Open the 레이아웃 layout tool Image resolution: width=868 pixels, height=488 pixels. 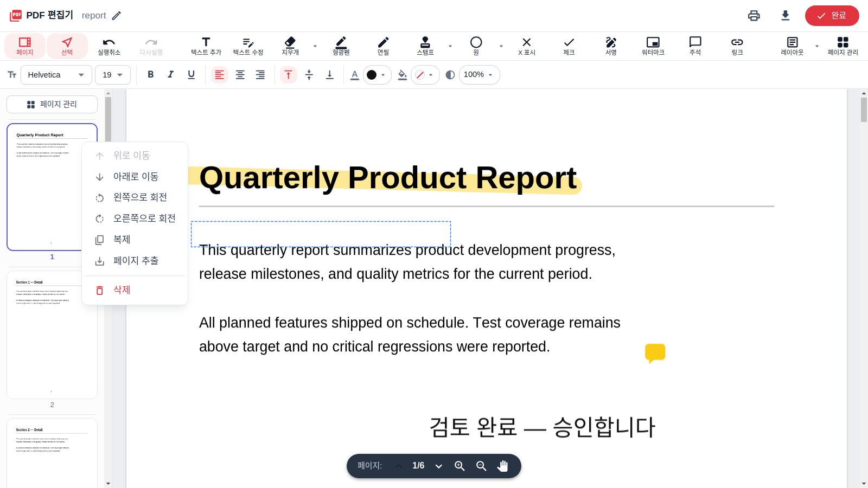pos(793,46)
